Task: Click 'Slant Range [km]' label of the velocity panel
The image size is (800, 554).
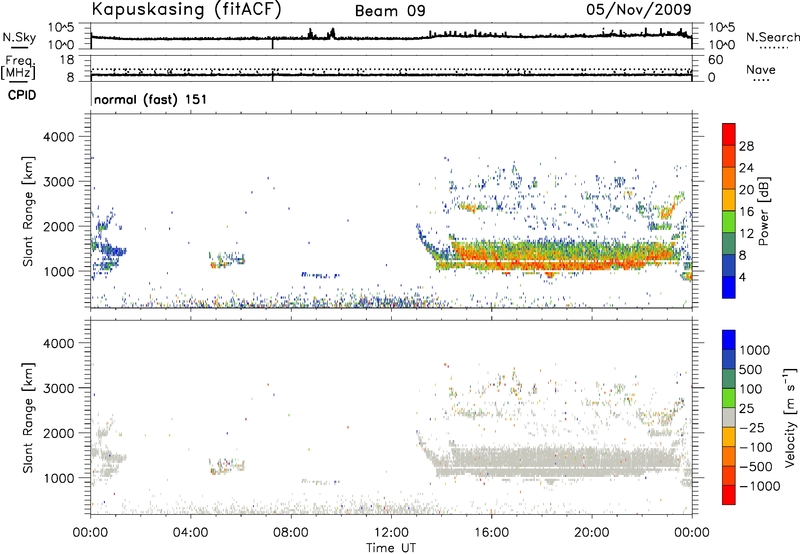Action: pos(28,418)
